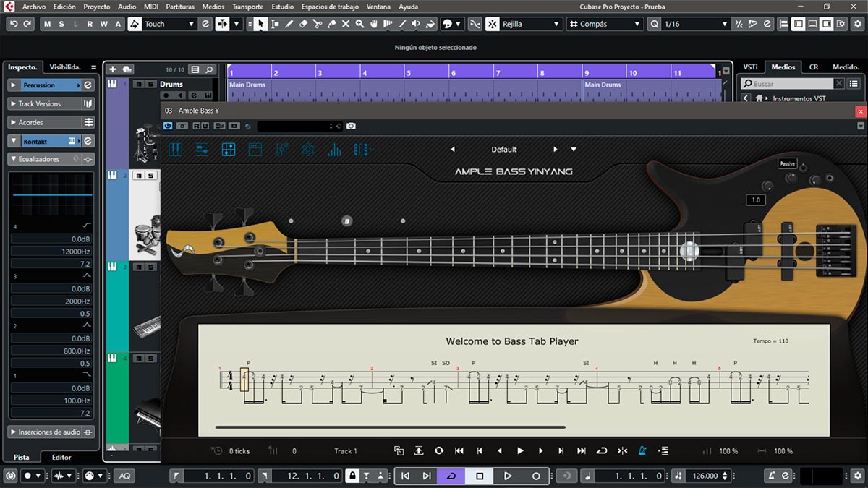
Task: Click bar 5 on the timeline ruler
Action: [408, 73]
